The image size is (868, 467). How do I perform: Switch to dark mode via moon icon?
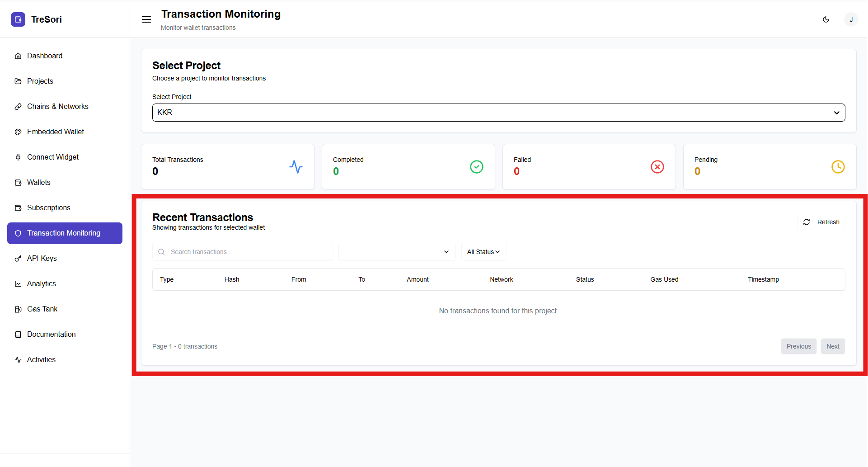point(826,19)
